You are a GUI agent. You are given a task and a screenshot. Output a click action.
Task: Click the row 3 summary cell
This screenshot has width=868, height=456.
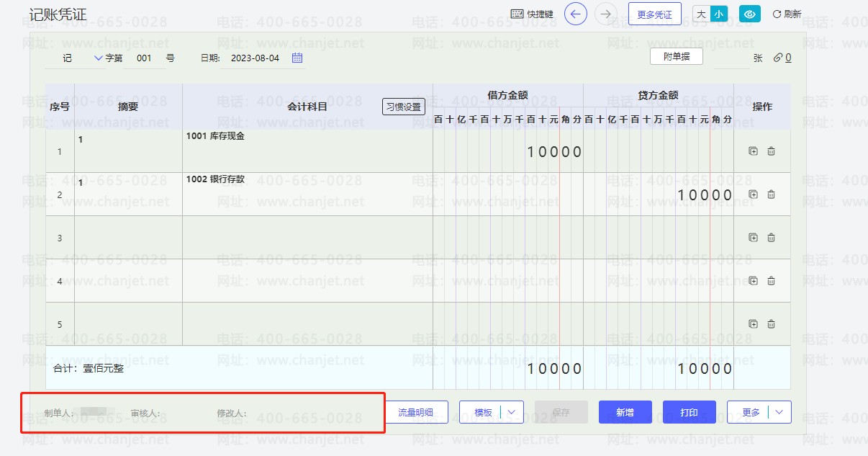pyautogui.click(x=128, y=238)
